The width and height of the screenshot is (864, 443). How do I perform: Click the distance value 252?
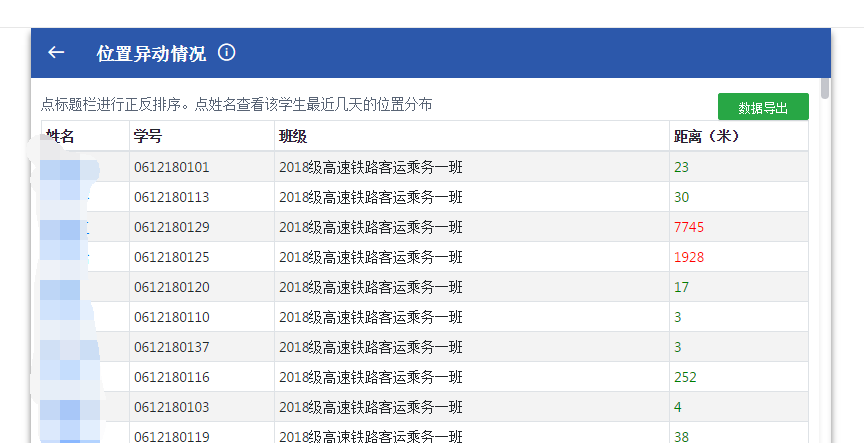pyautogui.click(x=685, y=377)
